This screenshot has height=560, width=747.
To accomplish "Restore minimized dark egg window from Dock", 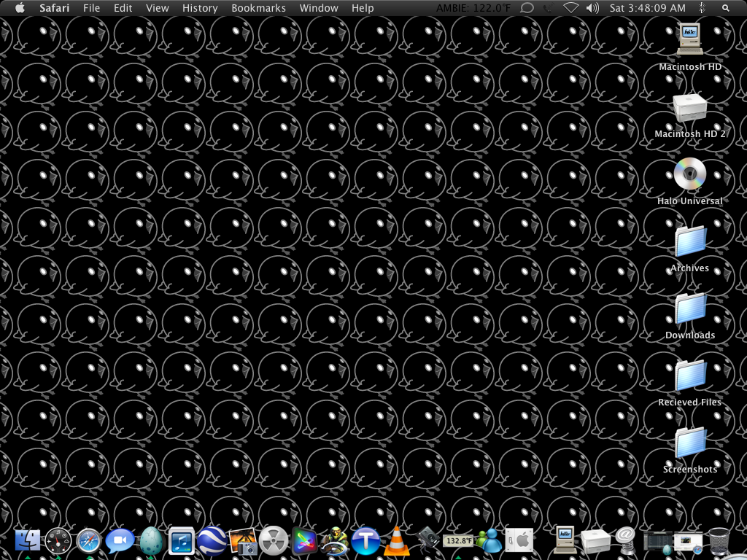I will 659,542.
